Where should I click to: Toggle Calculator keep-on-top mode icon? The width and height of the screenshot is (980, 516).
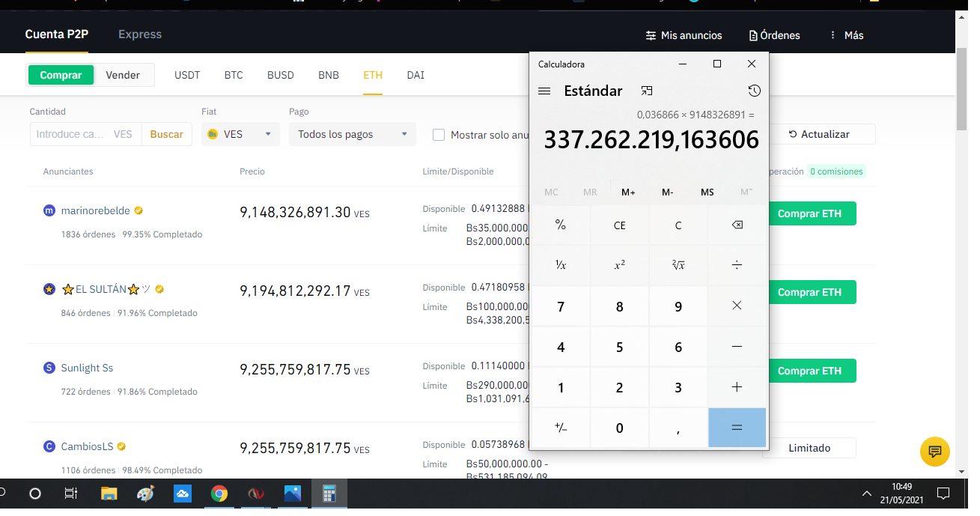pyautogui.click(x=647, y=91)
